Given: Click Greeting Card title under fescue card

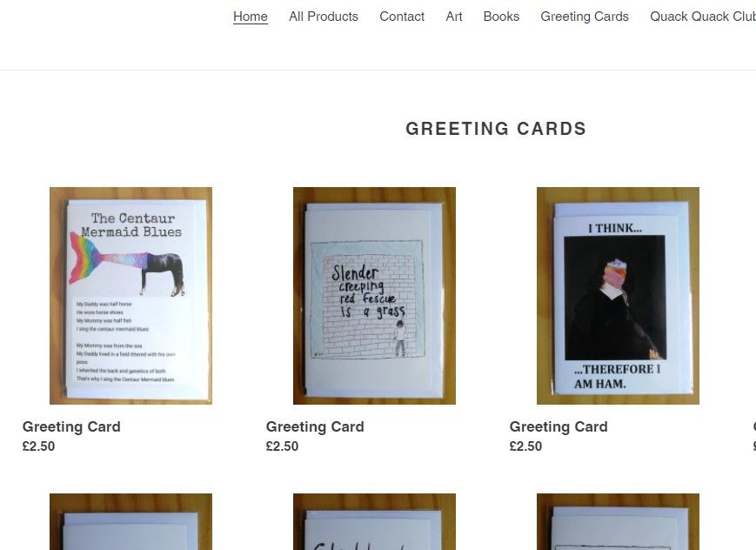Looking at the screenshot, I should (315, 426).
